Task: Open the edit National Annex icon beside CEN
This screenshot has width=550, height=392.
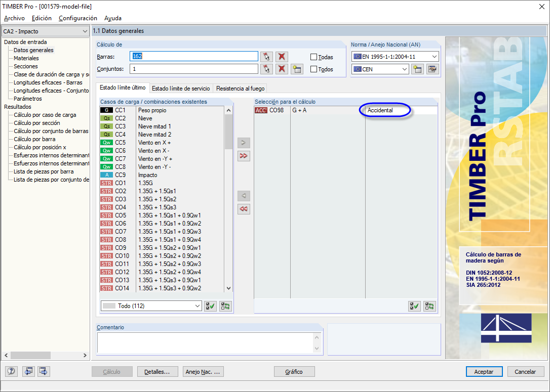Action: (x=431, y=68)
